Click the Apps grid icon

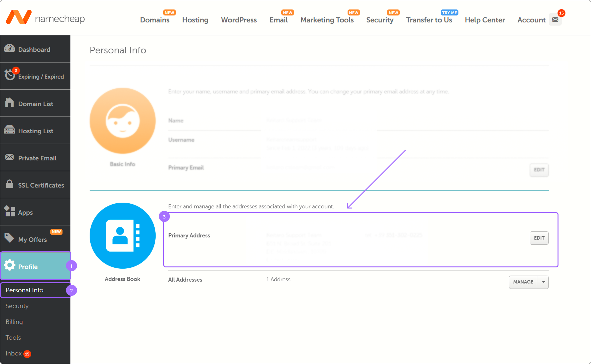pyautogui.click(x=9, y=211)
